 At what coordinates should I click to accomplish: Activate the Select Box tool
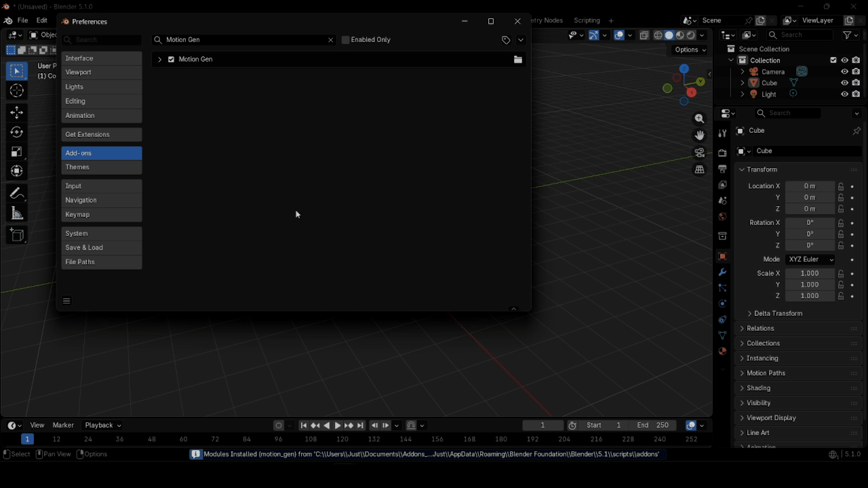(x=17, y=71)
